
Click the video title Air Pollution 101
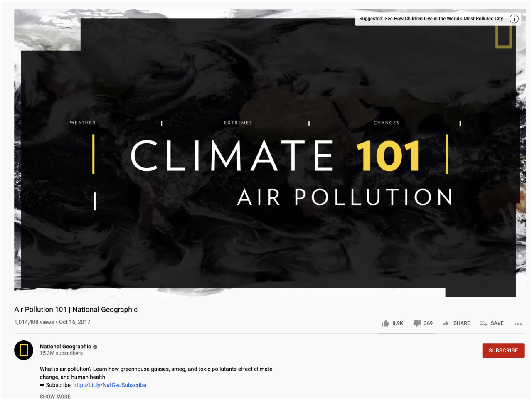pos(76,309)
